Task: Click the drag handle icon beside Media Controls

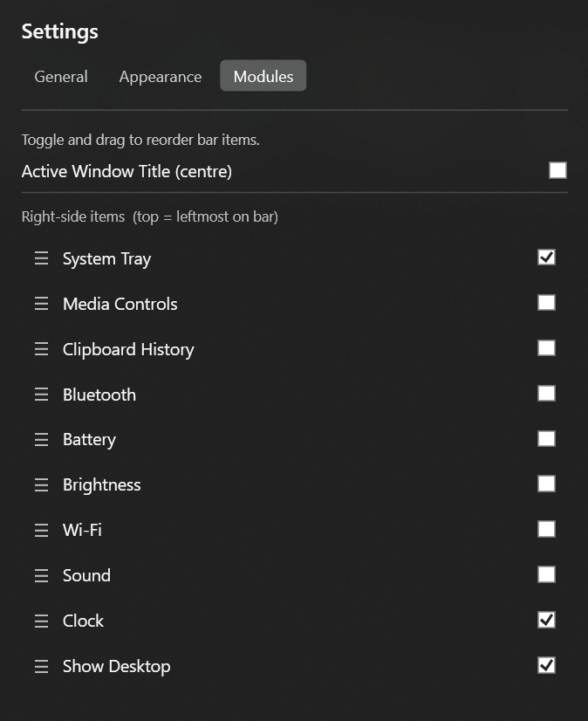Action: tap(41, 304)
